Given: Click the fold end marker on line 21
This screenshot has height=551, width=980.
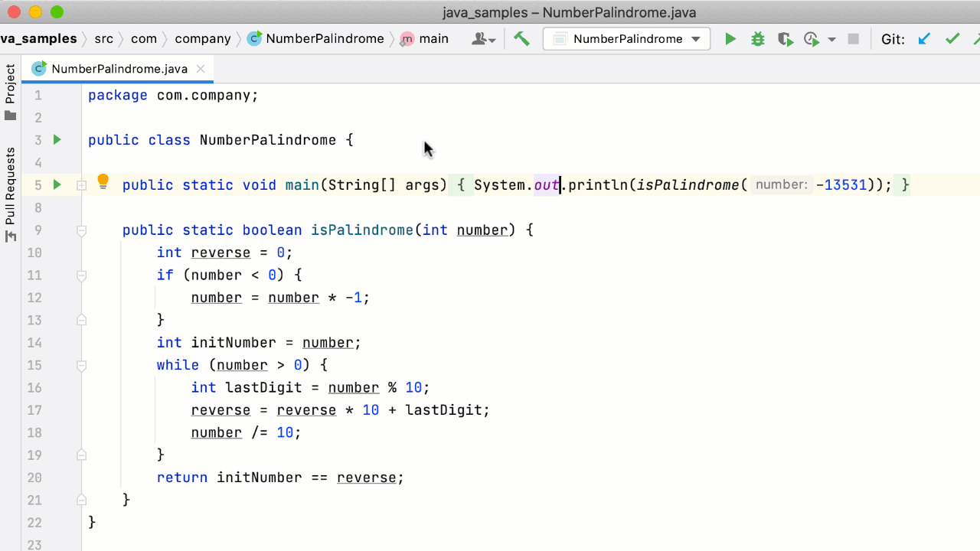Looking at the screenshot, I should (x=81, y=500).
